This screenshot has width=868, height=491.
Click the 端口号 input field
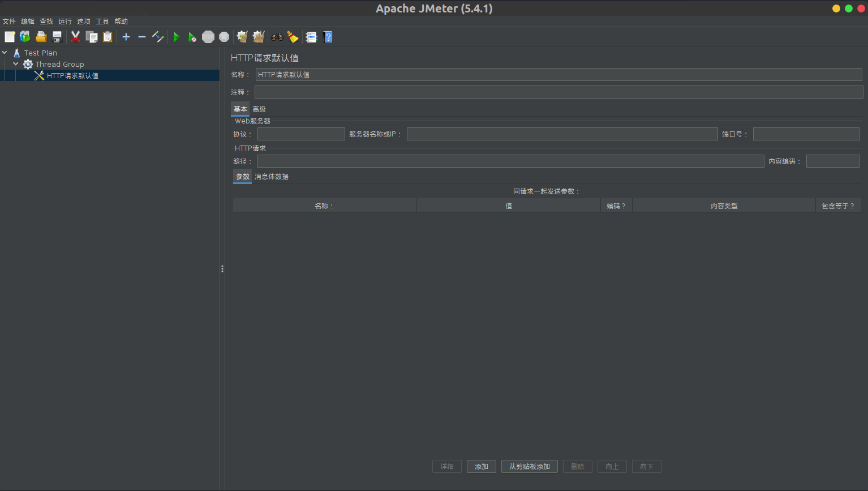click(806, 134)
